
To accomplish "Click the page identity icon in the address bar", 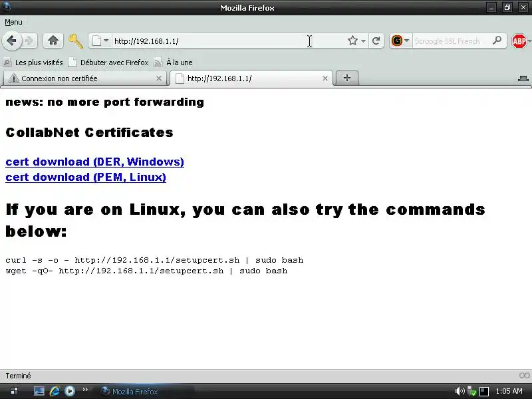I will click(x=96, y=41).
